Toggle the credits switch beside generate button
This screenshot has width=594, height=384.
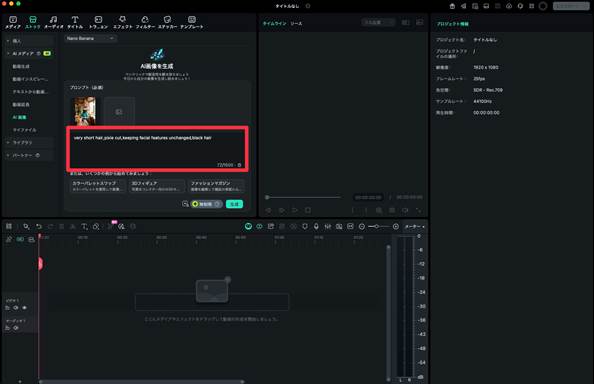(x=206, y=204)
